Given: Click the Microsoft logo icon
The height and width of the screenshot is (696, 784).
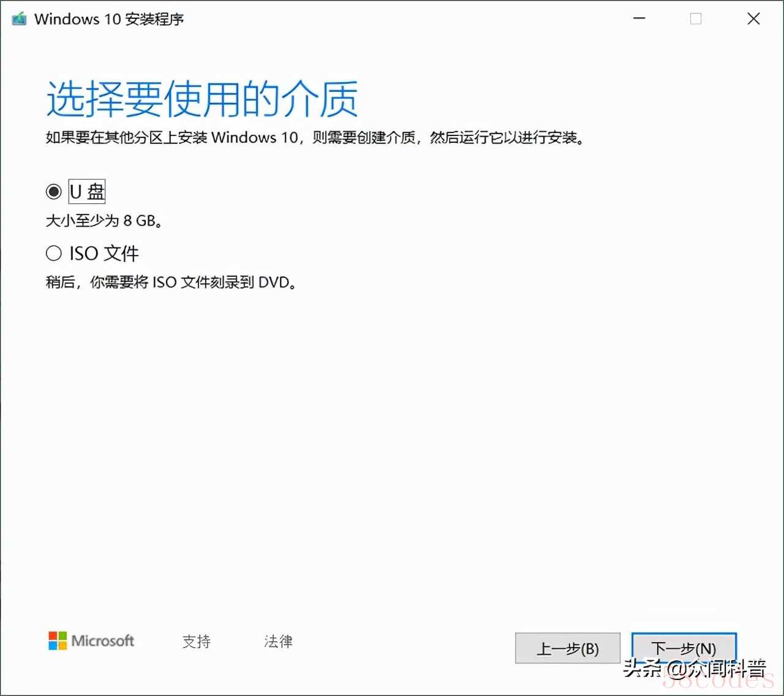Looking at the screenshot, I should point(58,641).
